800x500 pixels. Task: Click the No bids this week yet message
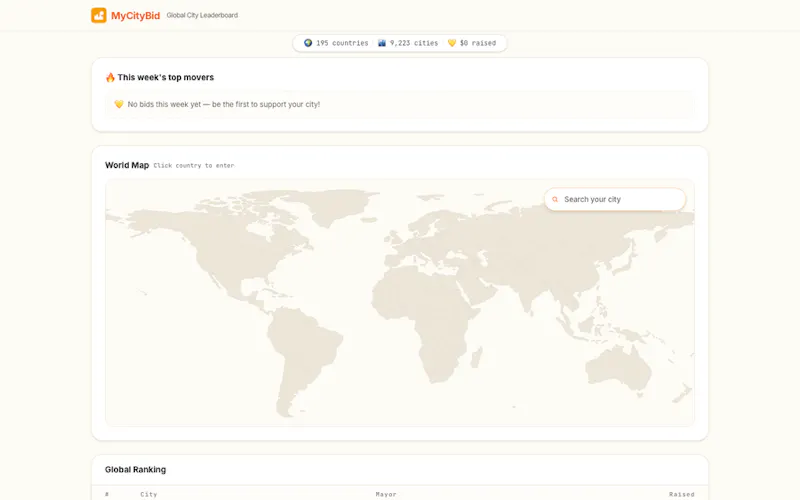[x=223, y=104]
